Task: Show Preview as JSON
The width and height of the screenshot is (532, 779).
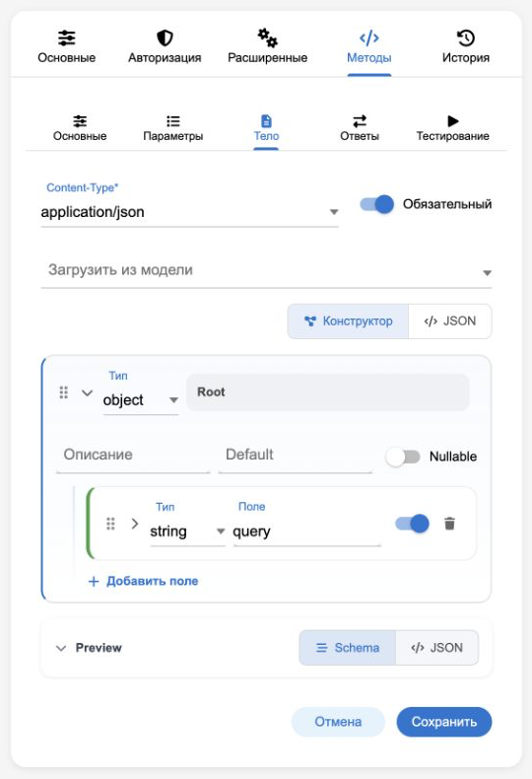Action: [x=436, y=648]
